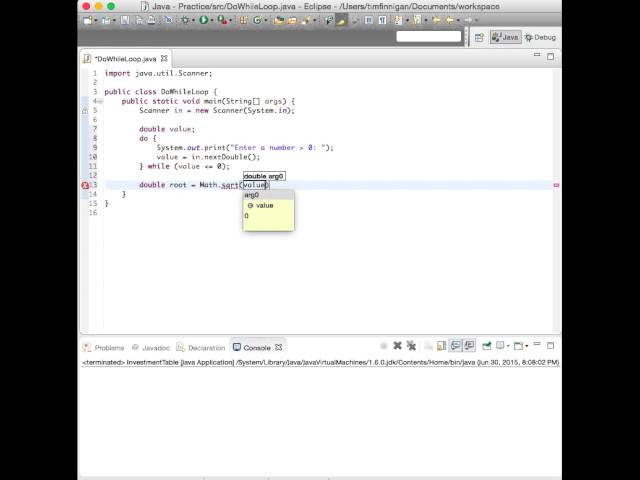
Task: Click the Previous Annotation icon
Action: (x=417, y=20)
